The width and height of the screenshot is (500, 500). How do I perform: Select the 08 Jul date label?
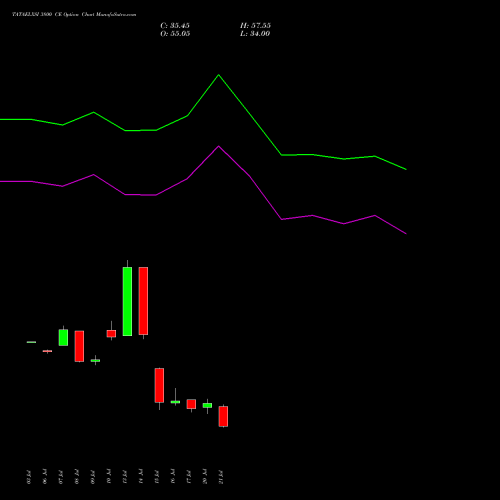pos(77,477)
